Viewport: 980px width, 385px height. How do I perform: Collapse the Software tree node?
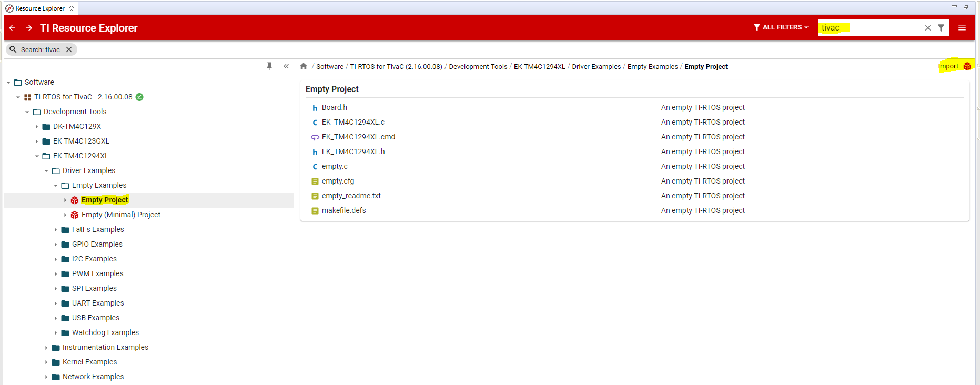(8, 83)
